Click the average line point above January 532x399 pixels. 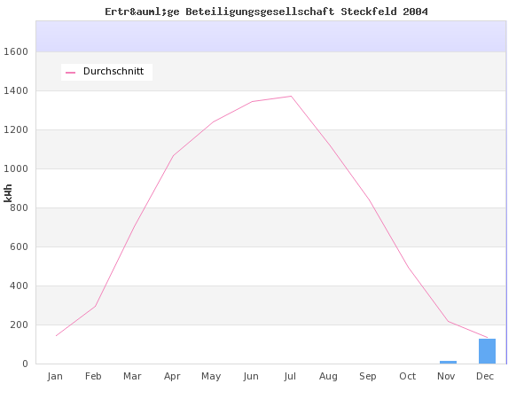56,335
